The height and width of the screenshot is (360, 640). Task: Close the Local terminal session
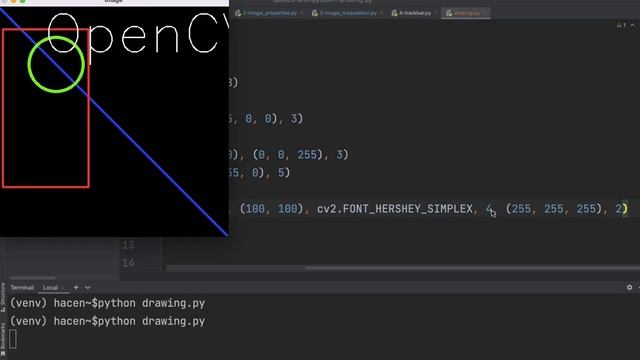click(63, 288)
